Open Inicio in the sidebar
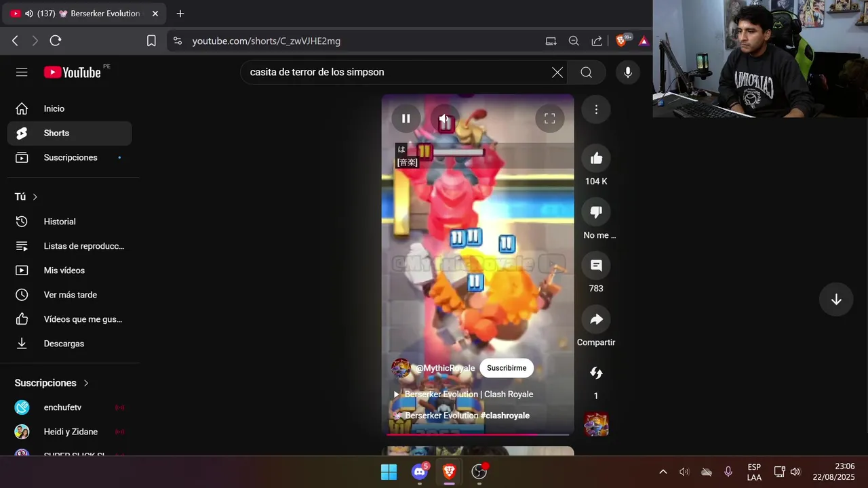Viewport: 868px width, 488px height. point(70,108)
